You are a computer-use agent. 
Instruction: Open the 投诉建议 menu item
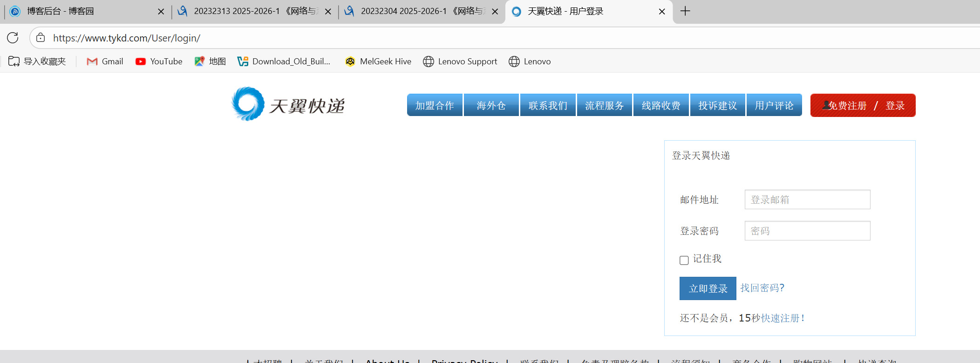718,105
